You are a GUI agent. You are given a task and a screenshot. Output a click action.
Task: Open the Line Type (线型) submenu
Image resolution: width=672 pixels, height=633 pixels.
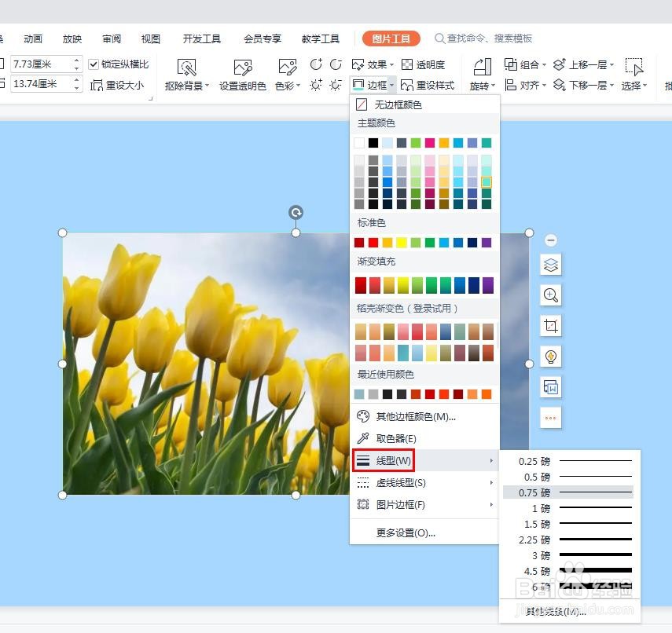click(424, 460)
